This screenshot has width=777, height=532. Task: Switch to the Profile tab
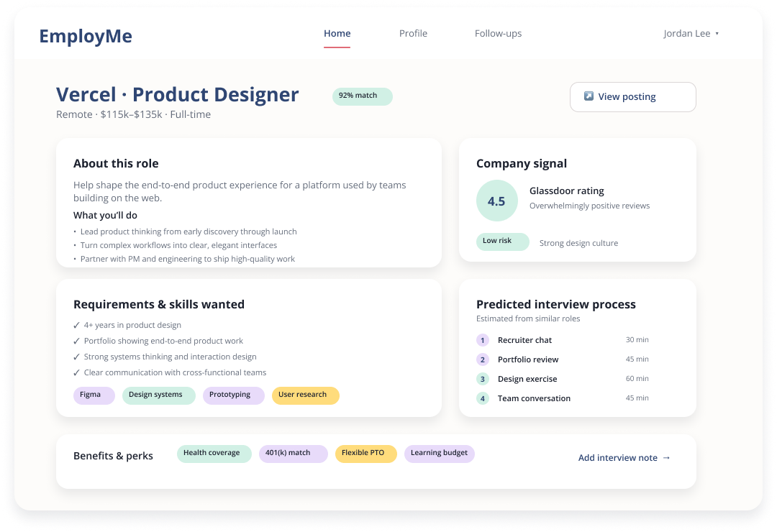tap(413, 34)
